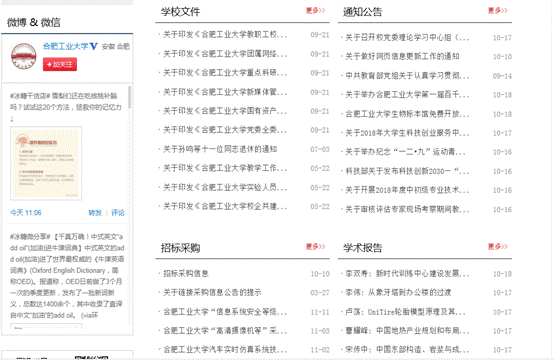Viewport: 554px width, 360px height.
Task: Click the 合肥工业大学 Weibo avatar logo
Action: [x=24, y=56]
